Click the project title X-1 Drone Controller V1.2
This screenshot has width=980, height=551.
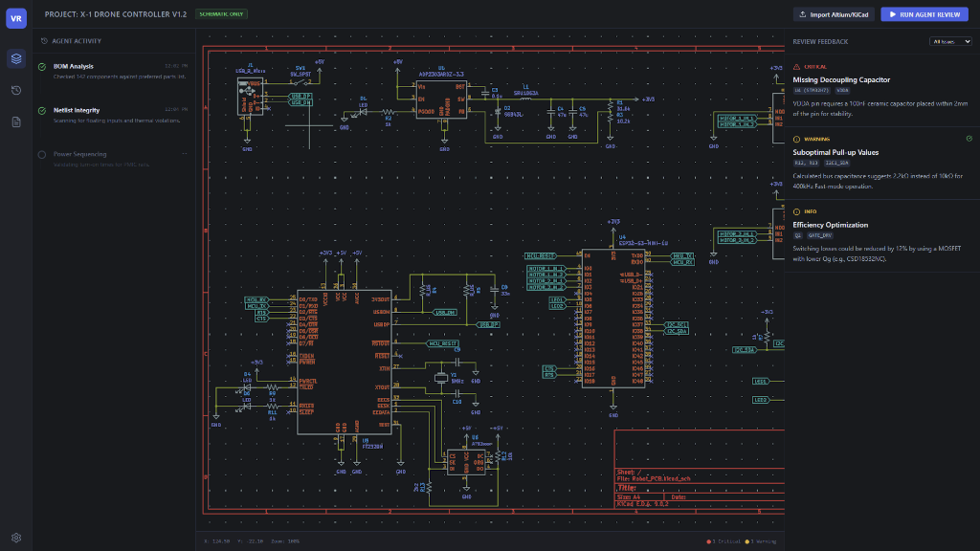pos(116,13)
